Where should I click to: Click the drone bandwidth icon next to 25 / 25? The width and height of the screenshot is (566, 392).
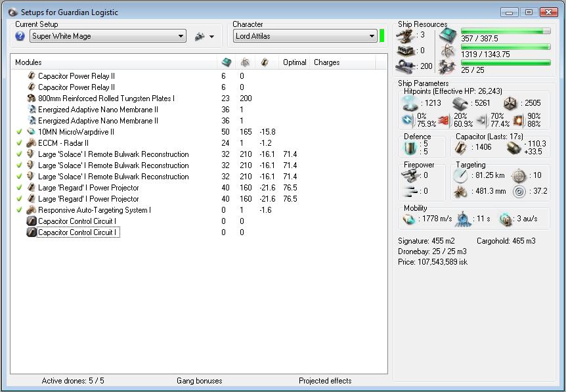pos(447,67)
